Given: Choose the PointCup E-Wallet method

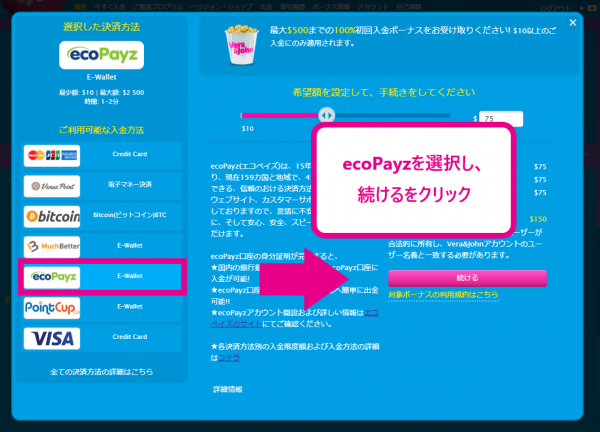Looking at the screenshot, I should click(102, 308).
